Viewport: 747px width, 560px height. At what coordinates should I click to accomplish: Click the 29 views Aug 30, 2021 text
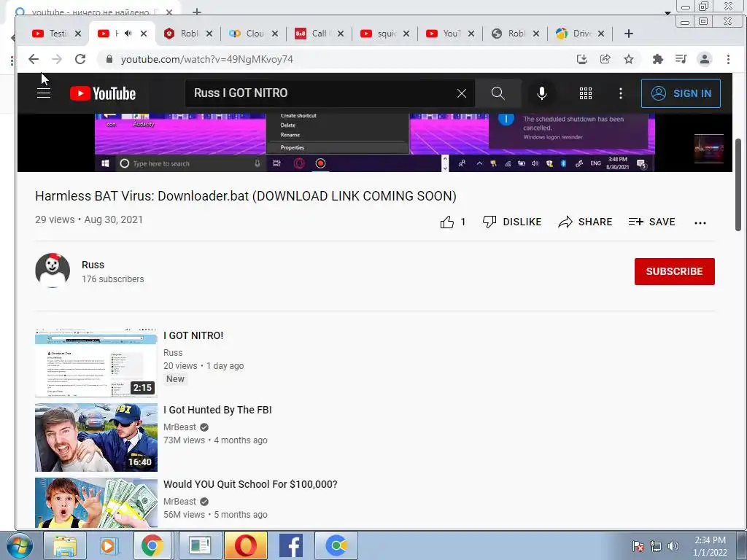(89, 219)
